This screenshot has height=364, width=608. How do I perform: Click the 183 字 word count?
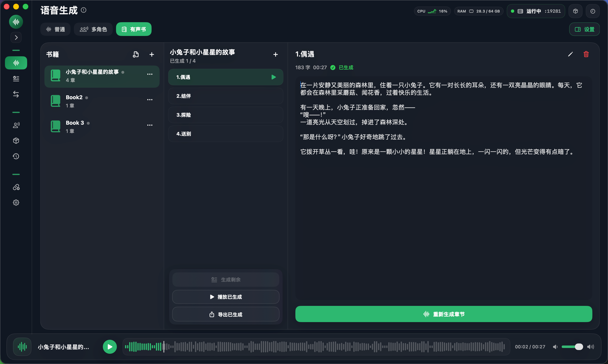click(303, 68)
